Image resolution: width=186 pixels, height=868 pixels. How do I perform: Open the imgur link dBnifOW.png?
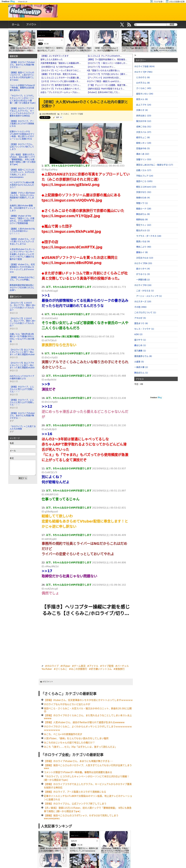[71, 263]
